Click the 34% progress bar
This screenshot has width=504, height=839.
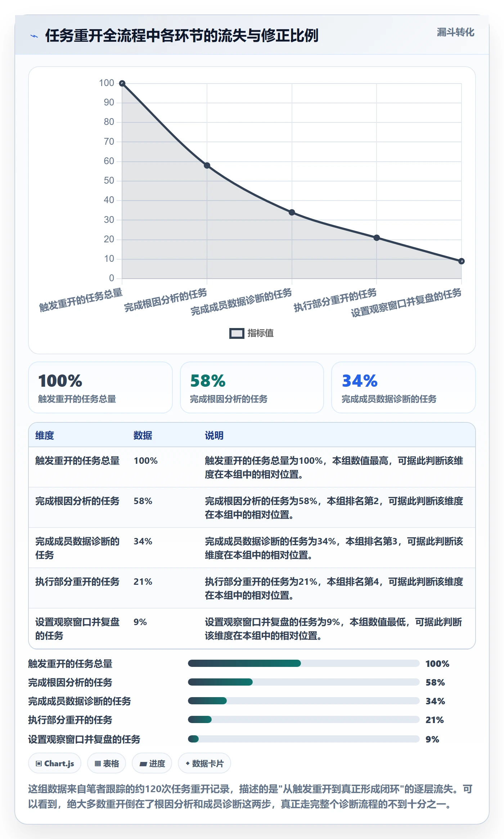pos(304,701)
